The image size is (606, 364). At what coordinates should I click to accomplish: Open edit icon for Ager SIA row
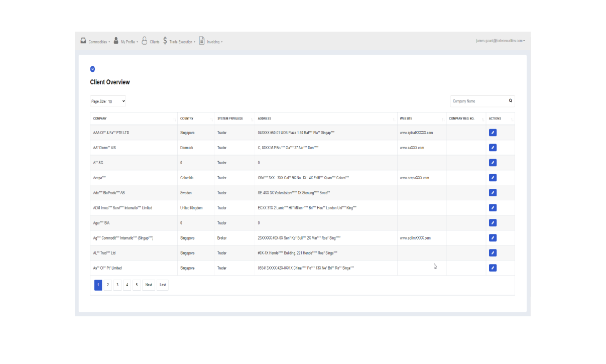tap(493, 223)
